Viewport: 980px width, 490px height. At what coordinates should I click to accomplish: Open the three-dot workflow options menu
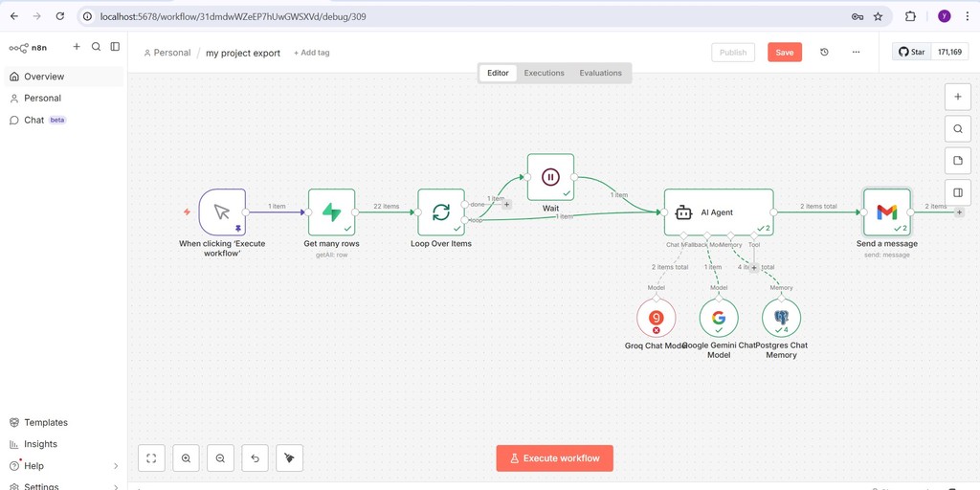coord(856,53)
